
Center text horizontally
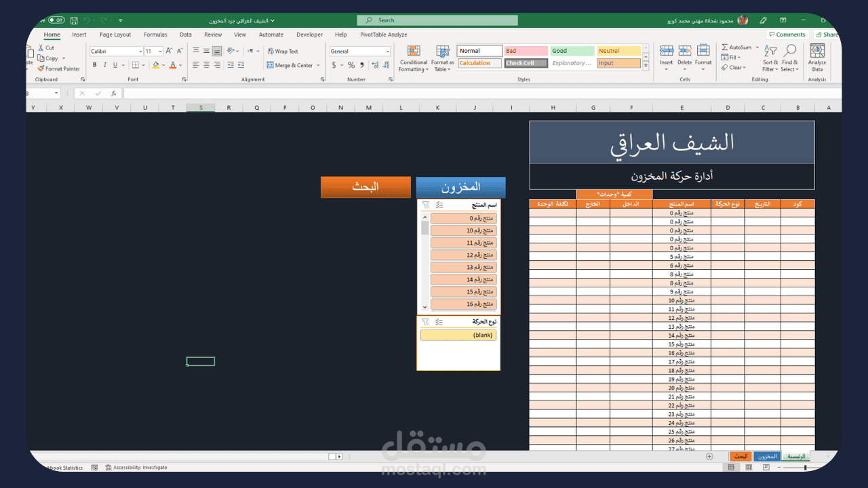[206, 65]
